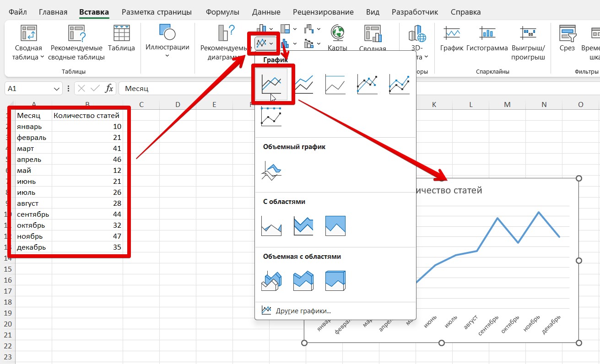Open the Файл tab
This screenshot has height=364, width=600.
click(17, 12)
